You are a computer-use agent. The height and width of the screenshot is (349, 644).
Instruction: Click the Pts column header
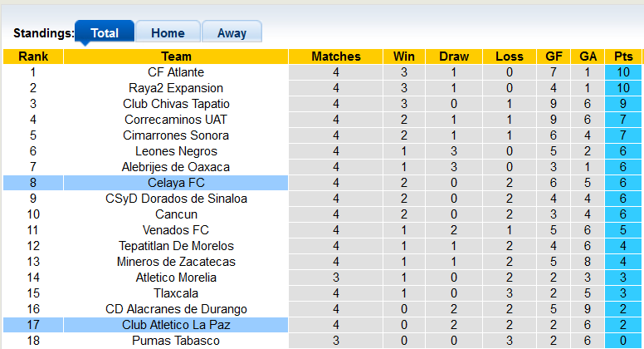click(623, 57)
